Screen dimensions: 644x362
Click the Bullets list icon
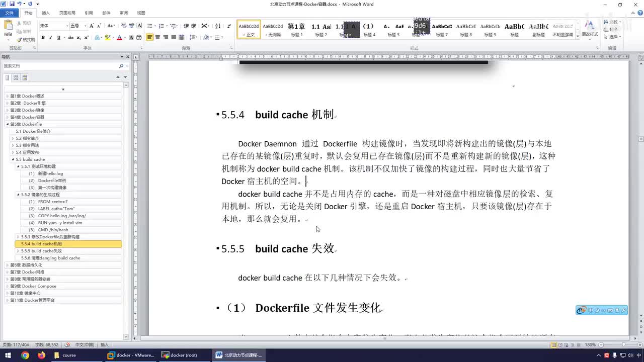(x=151, y=26)
